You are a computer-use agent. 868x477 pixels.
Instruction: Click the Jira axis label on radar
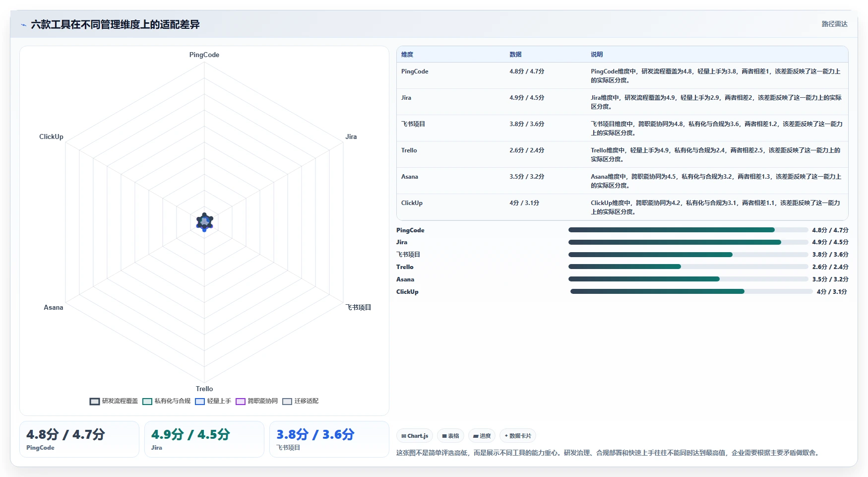pyautogui.click(x=351, y=136)
